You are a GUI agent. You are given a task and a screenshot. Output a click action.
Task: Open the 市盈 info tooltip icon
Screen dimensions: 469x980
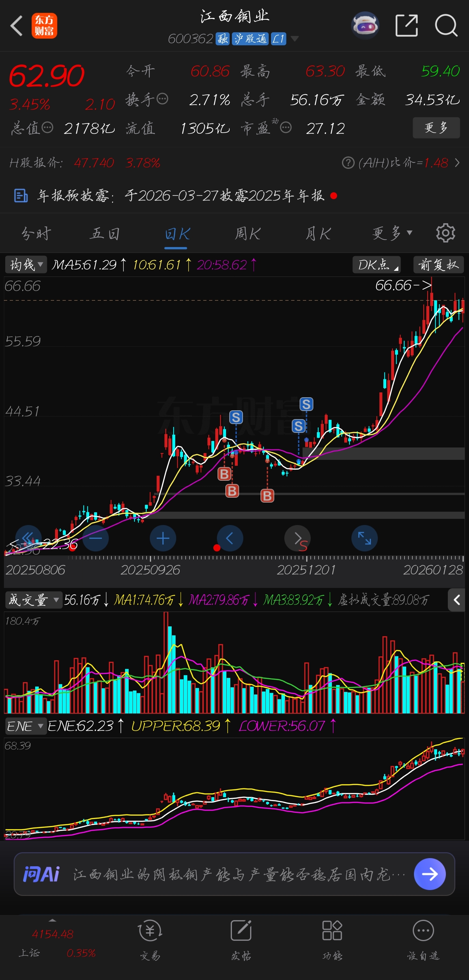(286, 128)
